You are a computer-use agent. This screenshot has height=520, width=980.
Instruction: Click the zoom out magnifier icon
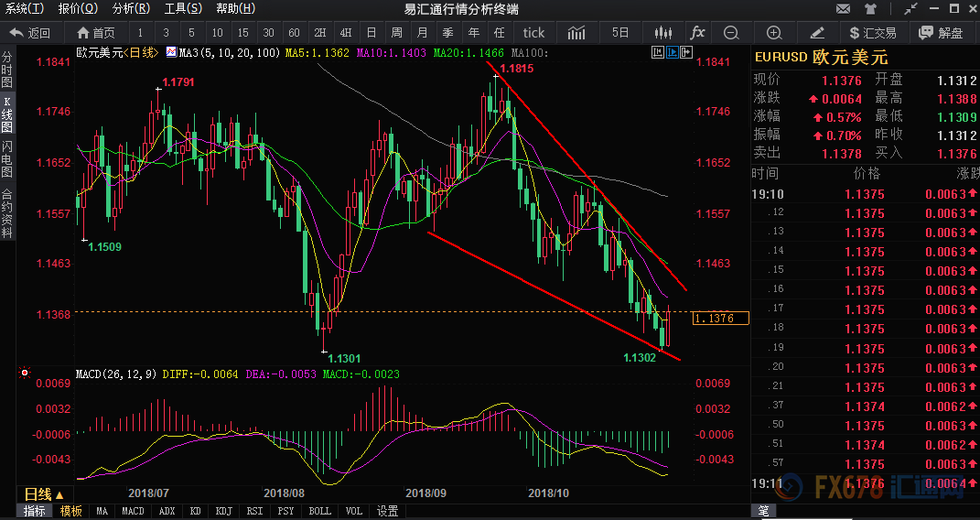pos(731,33)
